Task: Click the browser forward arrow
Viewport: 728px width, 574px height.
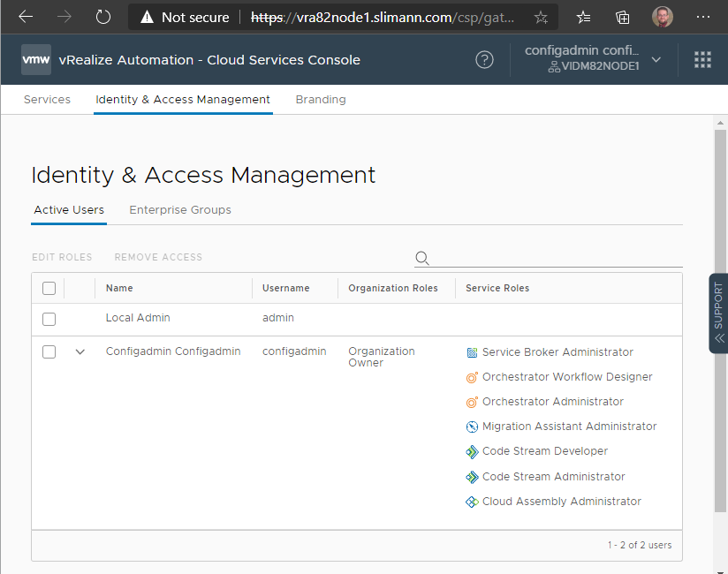Action: (64, 17)
